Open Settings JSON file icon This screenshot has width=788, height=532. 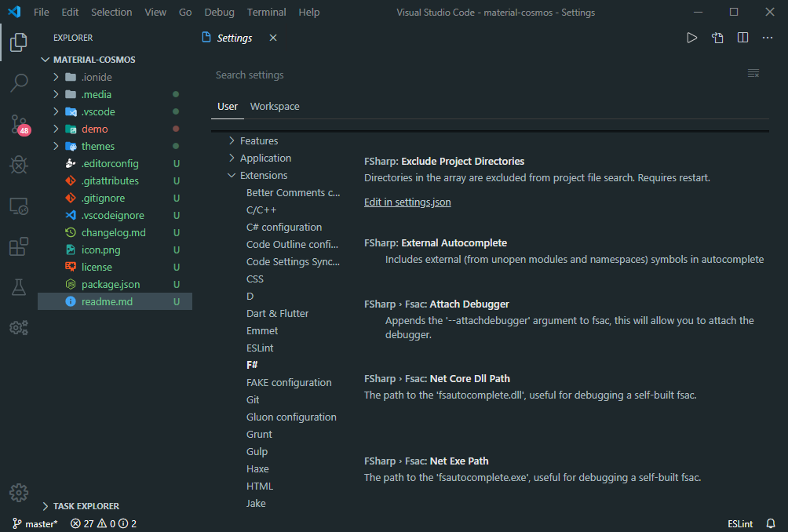[717, 38]
